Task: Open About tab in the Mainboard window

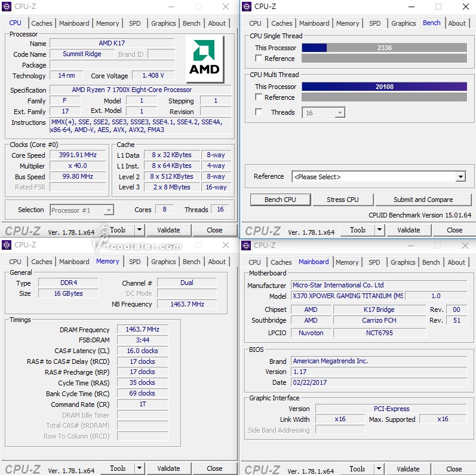Action: tap(456, 262)
